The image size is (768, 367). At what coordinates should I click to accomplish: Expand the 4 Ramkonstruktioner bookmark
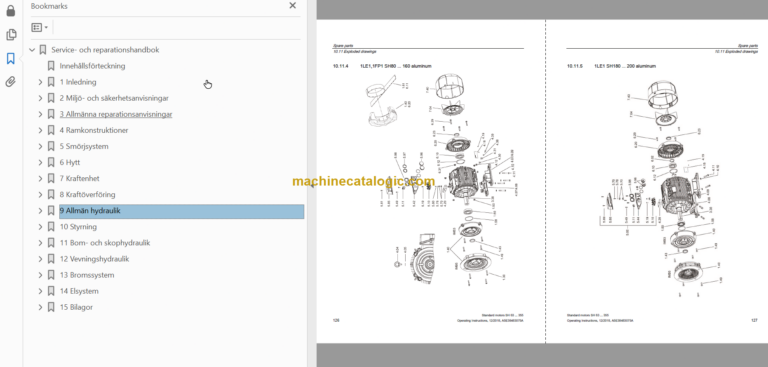41,130
